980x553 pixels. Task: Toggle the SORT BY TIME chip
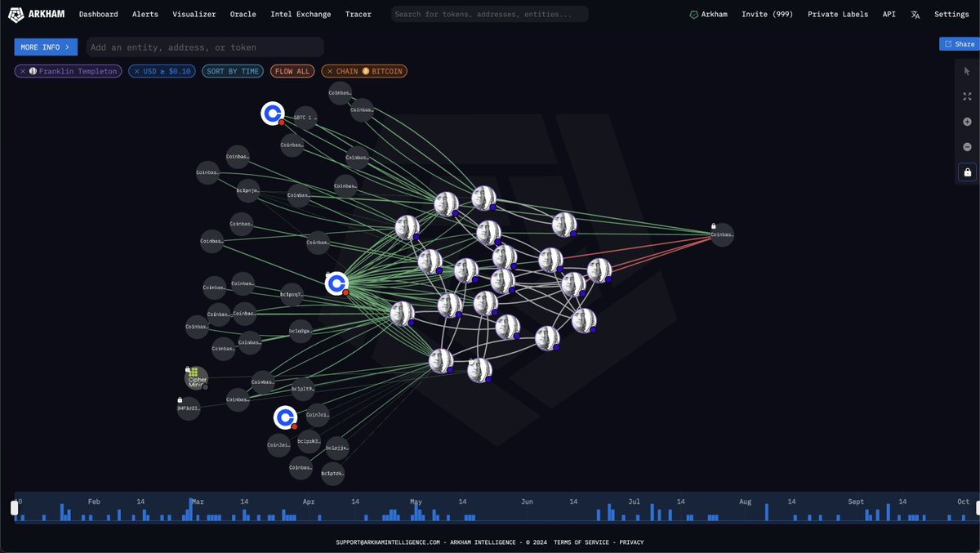[x=233, y=71]
